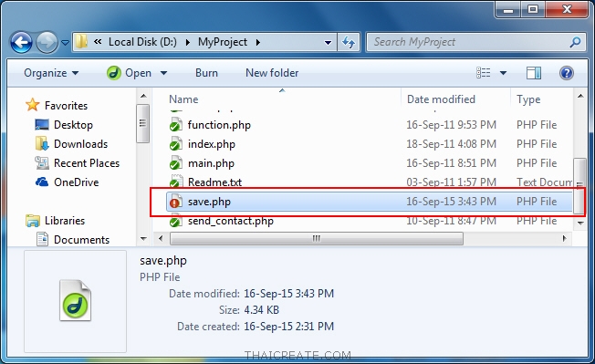Click the navigation pane scroll up arrow
The width and height of the screenshot is (595, 364).
143,96
